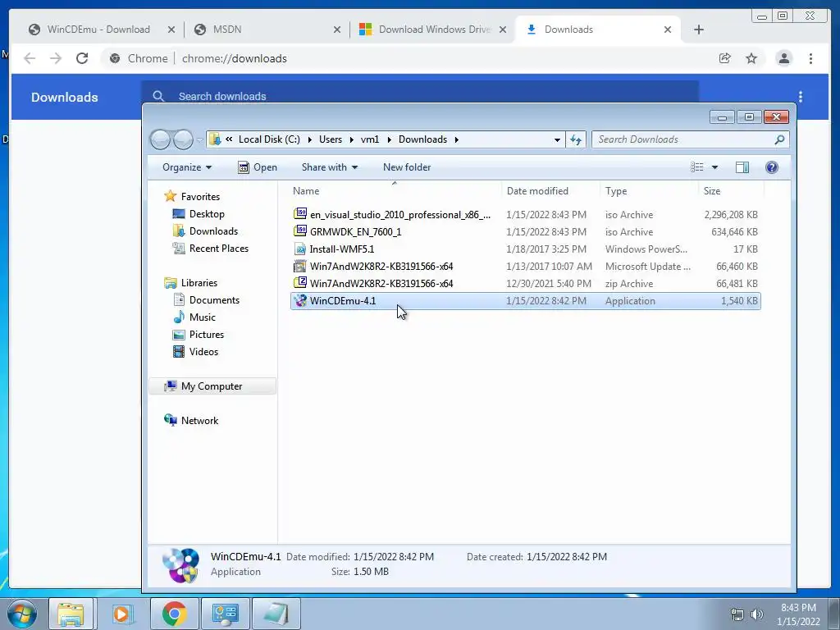Screen dimensions: 840x630
Task: Bookmark this page with star icon
Action: coord(751,58)
